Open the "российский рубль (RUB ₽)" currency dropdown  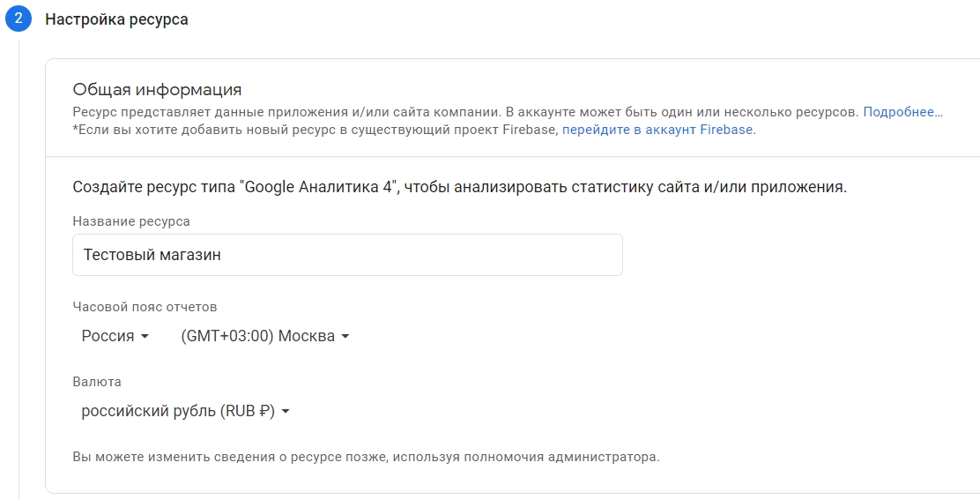click(185, 411)
